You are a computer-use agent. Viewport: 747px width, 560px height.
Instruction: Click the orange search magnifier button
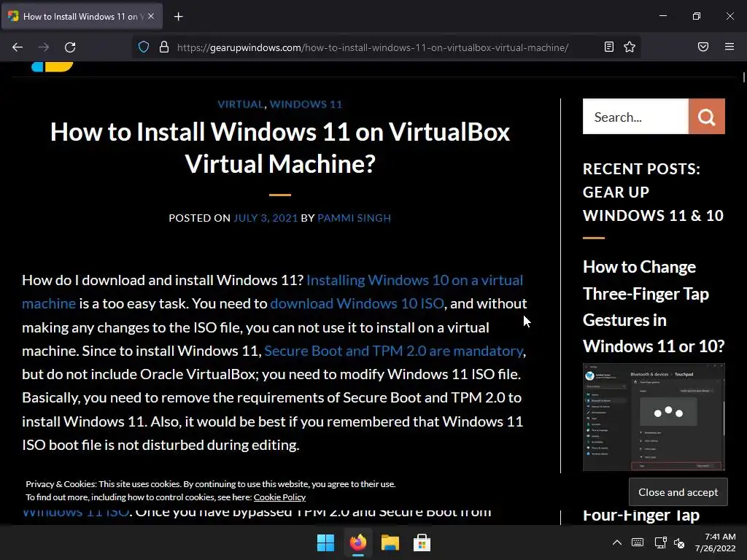[706, 117]
